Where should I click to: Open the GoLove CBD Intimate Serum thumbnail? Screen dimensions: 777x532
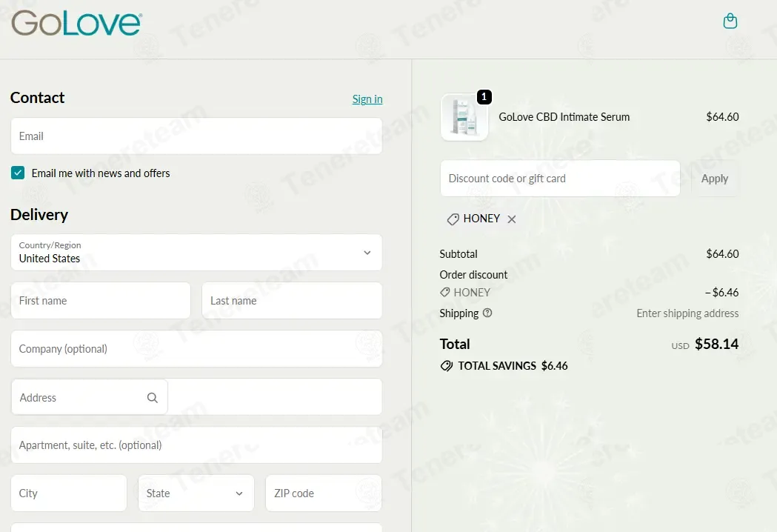[464, 118]
